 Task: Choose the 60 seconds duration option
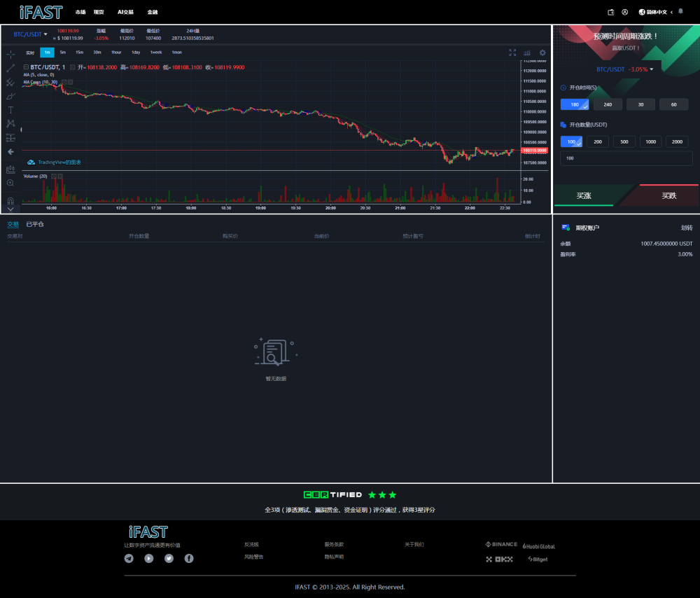click(674, 104)
